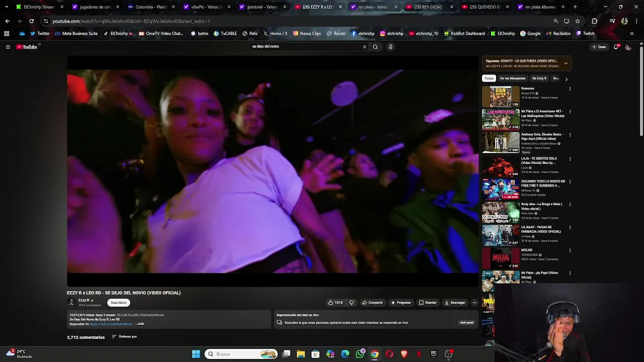644x362 pixels.
Task: Switch to the ElChrisHp Stream browser tab
Action: pos(39,7)
